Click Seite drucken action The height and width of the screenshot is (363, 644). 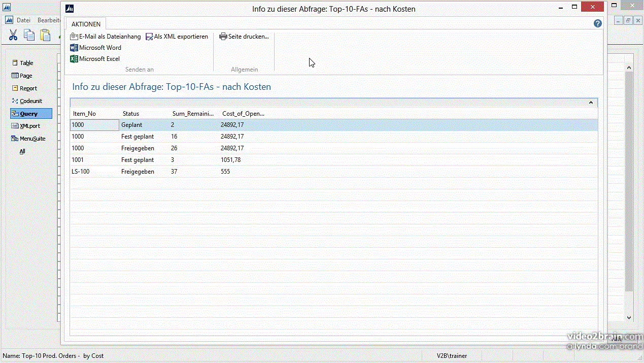tap(244, 37)
